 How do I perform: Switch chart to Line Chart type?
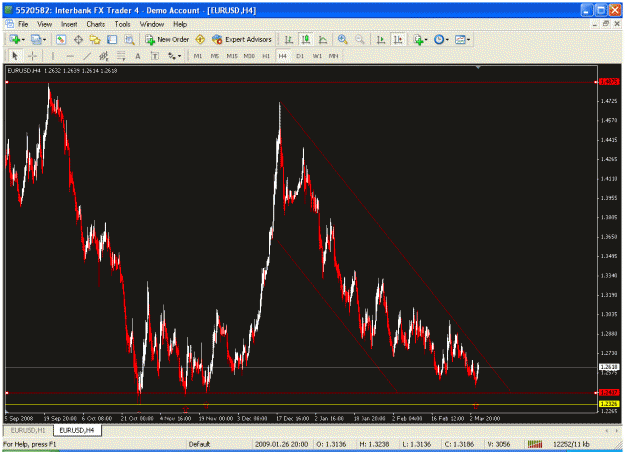323,39
